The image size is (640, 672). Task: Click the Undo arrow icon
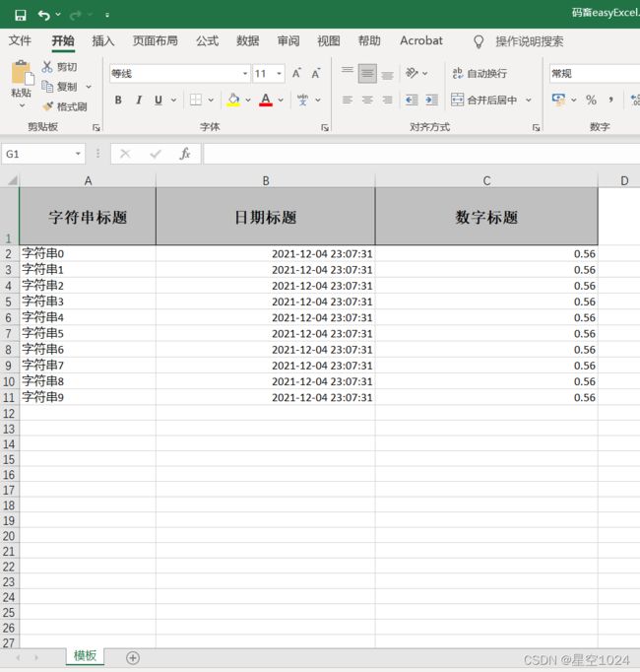tap(43, 15)
